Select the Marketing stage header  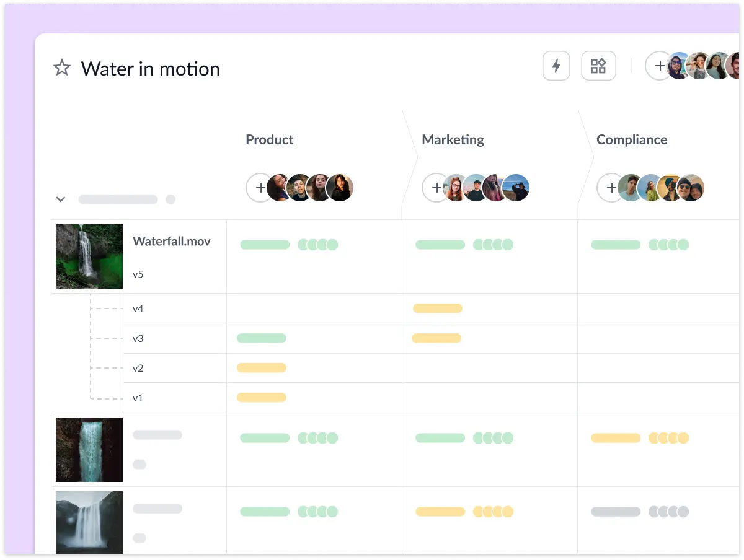[453, 140]
